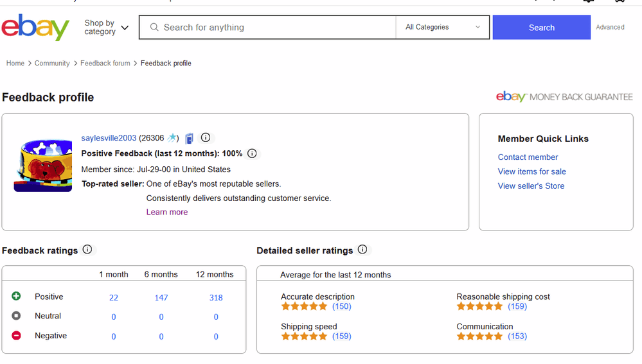Expand the Shop by category menu
Screen dimensions: 642x364
tap(107, 28)
